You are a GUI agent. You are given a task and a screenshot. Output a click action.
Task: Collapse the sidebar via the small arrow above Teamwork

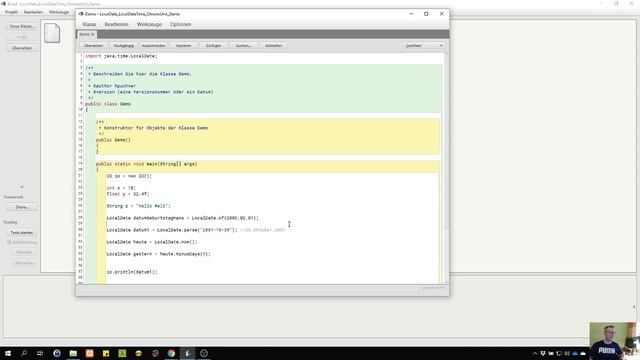tap(22, 187)
